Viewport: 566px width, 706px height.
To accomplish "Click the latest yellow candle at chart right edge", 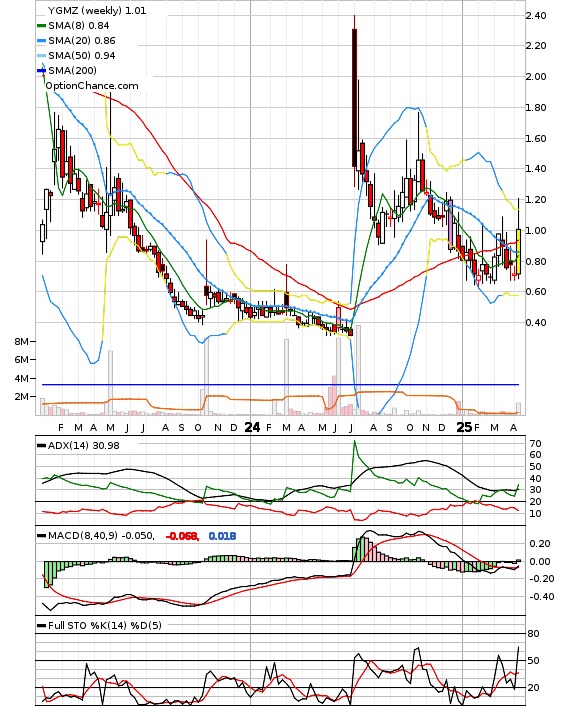I will tap(519, 251).
